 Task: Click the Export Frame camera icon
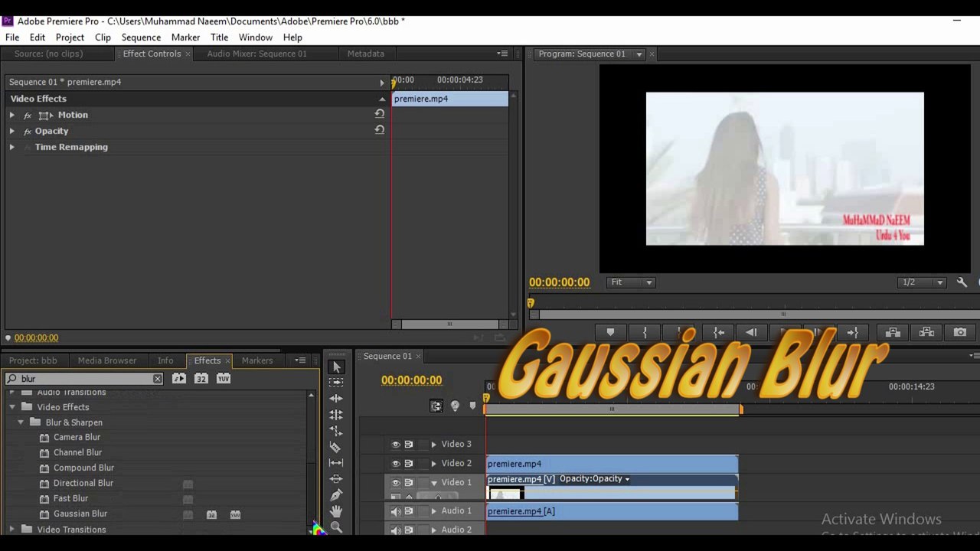click(x=960, y=332)
